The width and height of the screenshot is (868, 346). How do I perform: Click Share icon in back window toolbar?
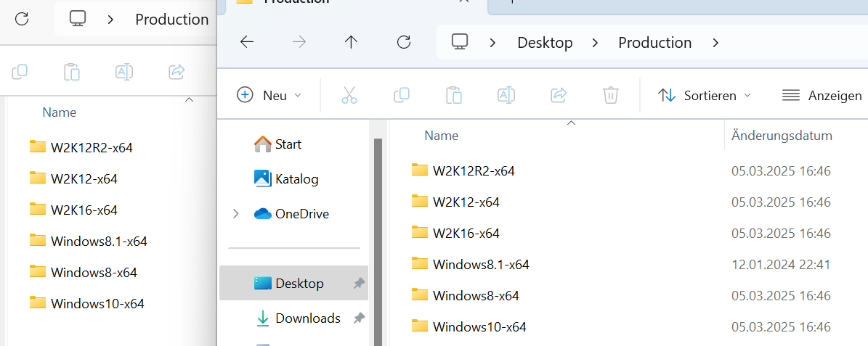(177, 71)
